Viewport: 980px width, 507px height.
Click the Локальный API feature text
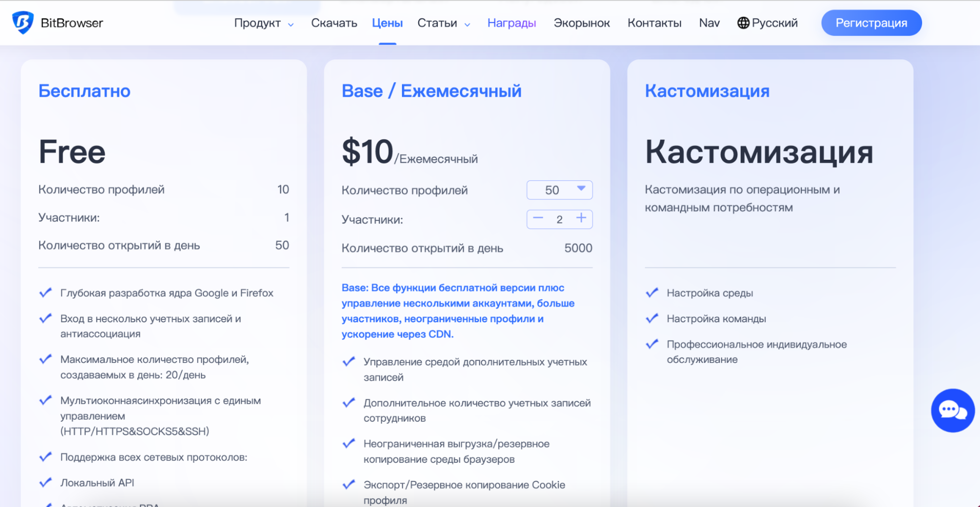97,483
